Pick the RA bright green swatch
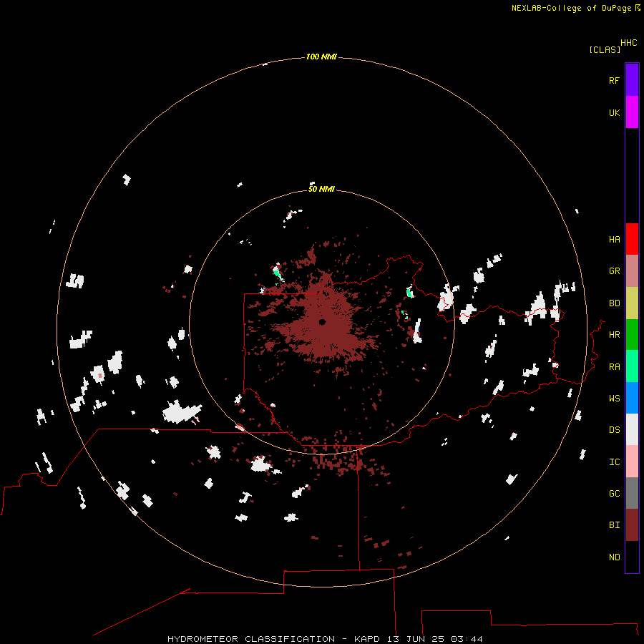This screenshot has height=644, width=644. (632, 366)
